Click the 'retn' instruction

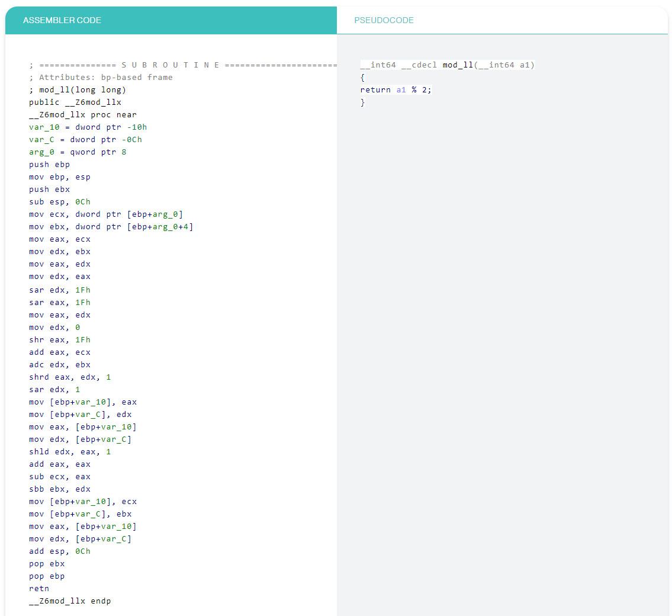(39, 589)
